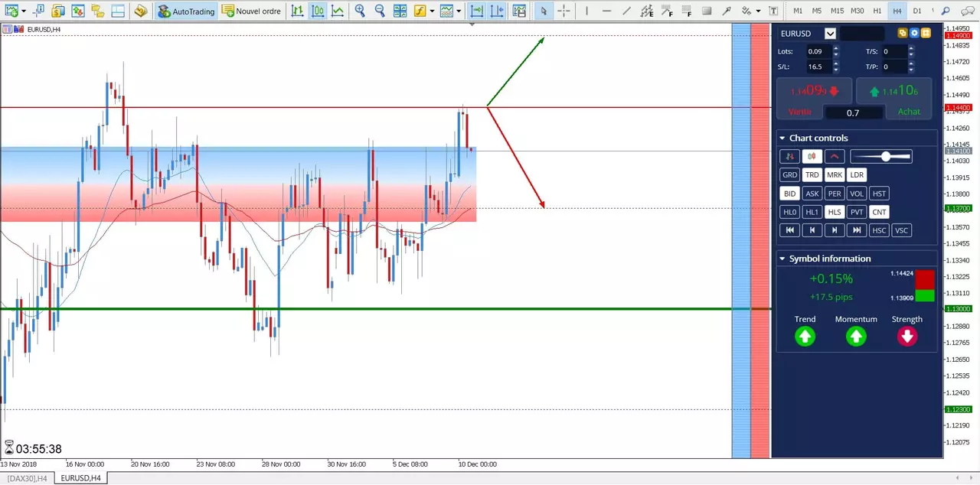
Task: Jump chart to the start
Action: coord(789,230)
